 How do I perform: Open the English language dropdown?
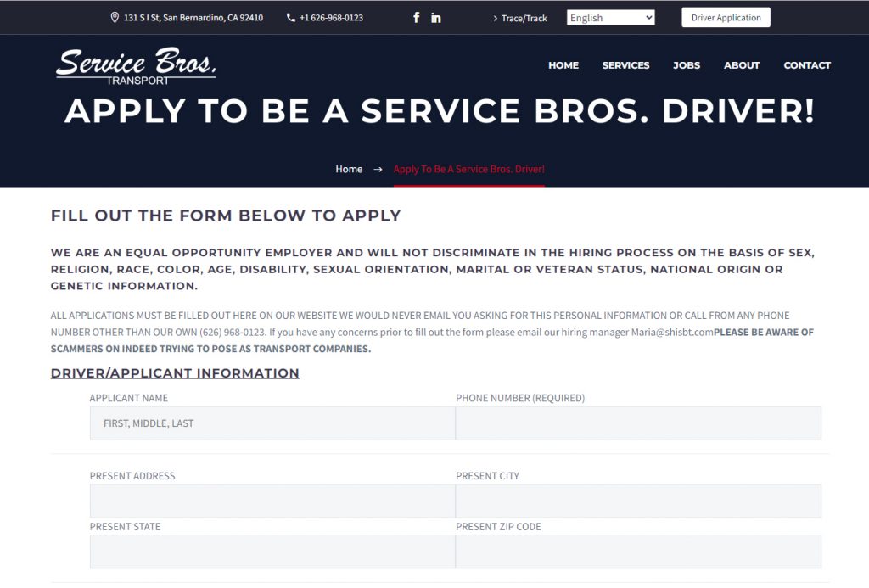click(x=611, y=18)
